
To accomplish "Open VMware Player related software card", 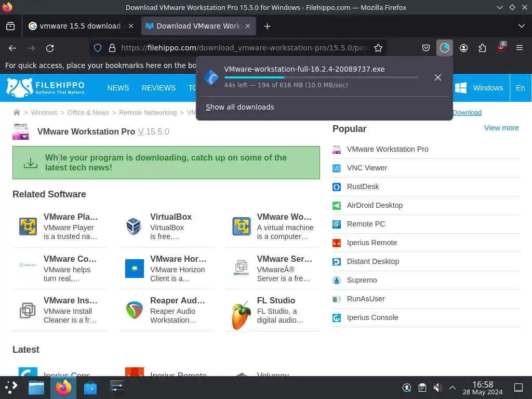I will coord(60,227).
